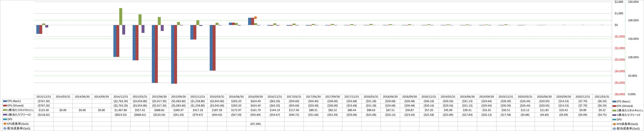Viewport: 644px width, 131px height.
Task: Click the ($4.75) free CF cell
Action: [x=602, y=115]
